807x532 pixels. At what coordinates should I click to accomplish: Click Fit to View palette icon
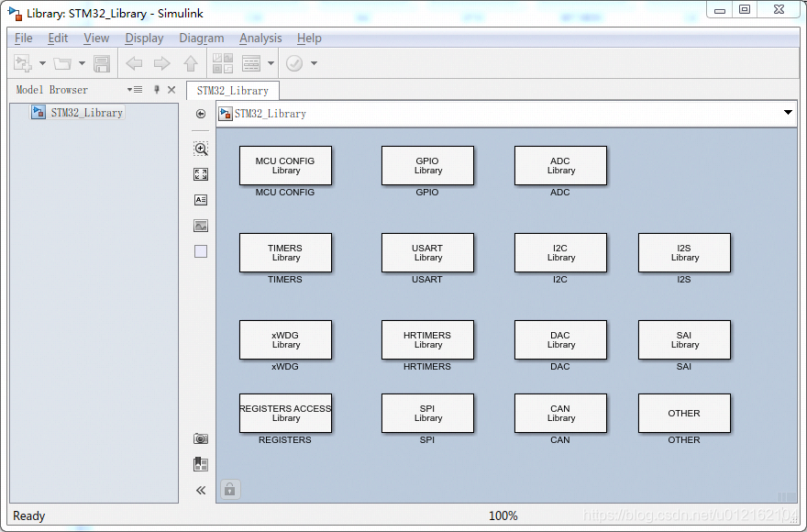point(201,174)
